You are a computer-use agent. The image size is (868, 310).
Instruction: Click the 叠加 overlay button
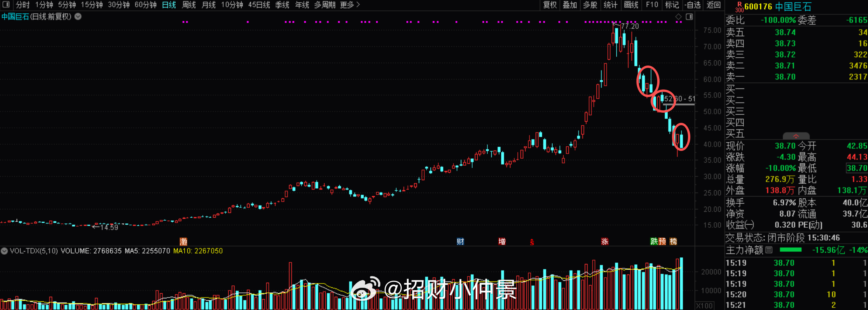(x=570, y=5)
